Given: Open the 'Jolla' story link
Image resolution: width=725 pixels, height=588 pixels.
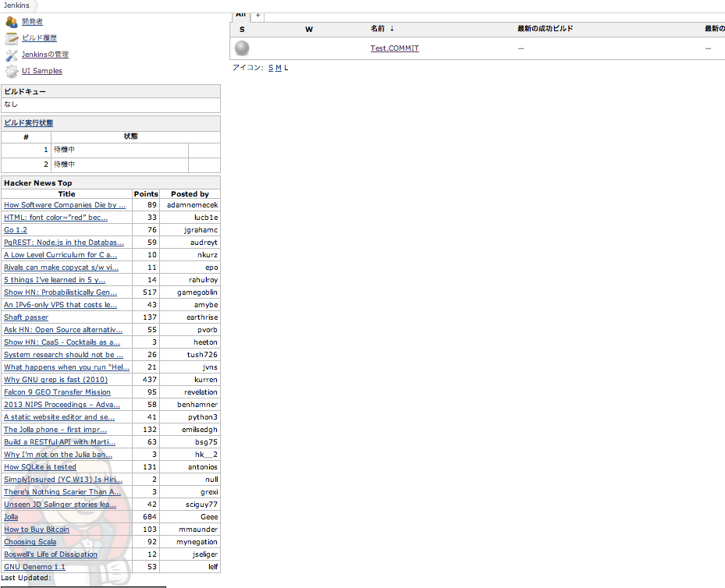Looking at the screenshot, I should click(x=11, y=516).
